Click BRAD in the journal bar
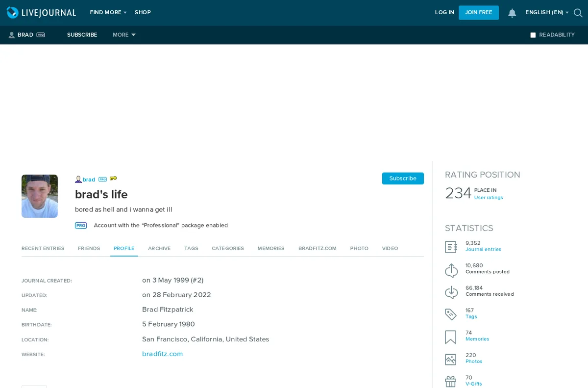588x388 pixels. [x=25, y=35]
